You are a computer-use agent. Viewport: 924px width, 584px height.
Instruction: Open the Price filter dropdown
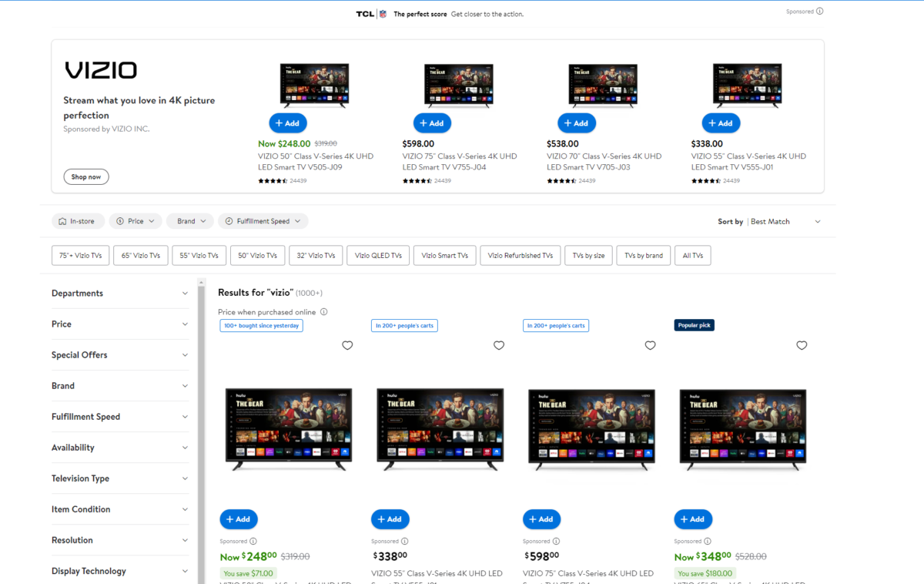click(x=136, y=221)
